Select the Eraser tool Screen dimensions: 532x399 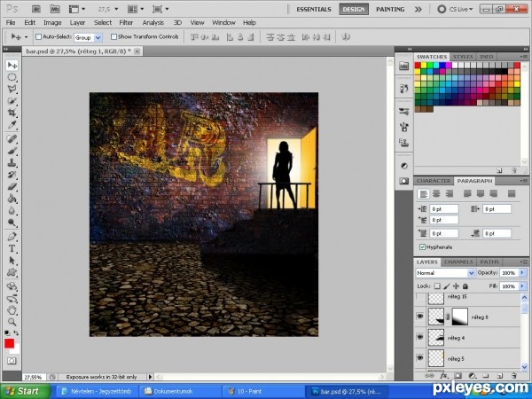click(12, 186)
